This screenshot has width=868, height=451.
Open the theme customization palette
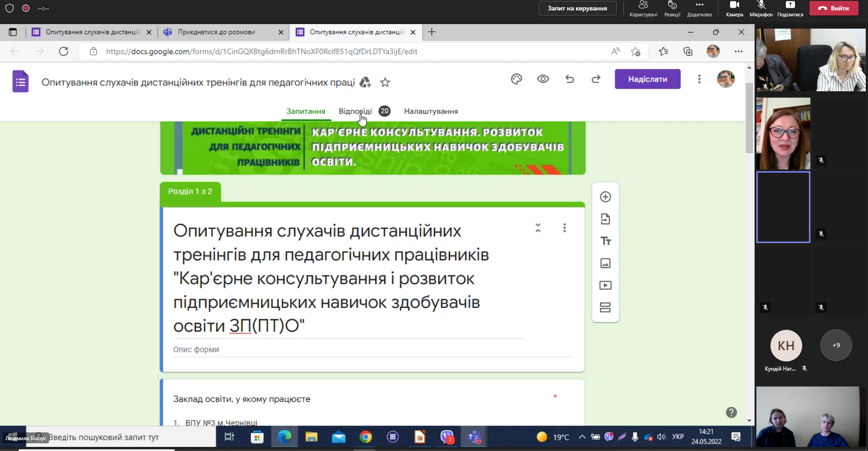(x=516, y=79)
